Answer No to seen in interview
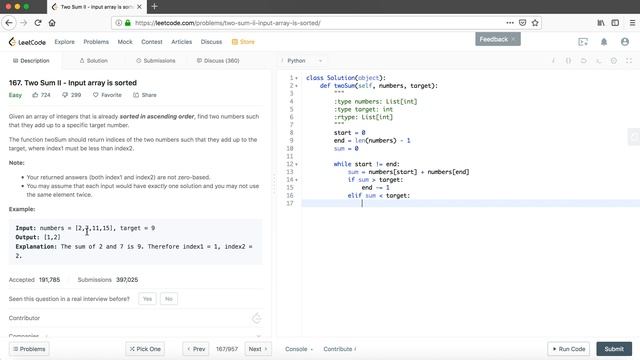 tap(169, 299)
